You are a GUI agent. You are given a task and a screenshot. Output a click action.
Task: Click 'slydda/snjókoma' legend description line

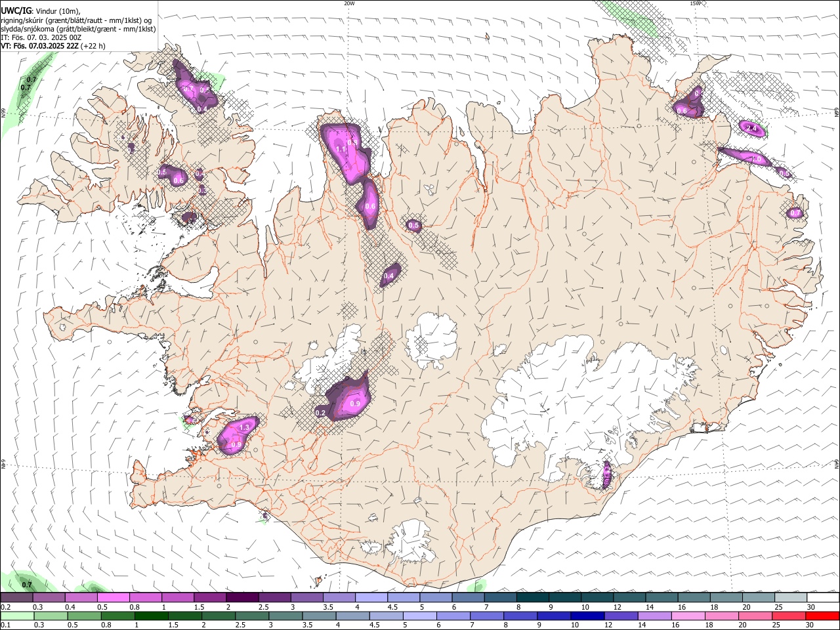pyautogui.click(x=78, y=29)
